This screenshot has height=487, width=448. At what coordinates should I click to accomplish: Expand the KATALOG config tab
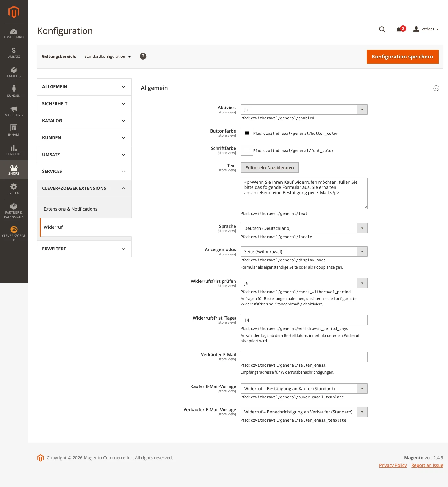point(84,121)
